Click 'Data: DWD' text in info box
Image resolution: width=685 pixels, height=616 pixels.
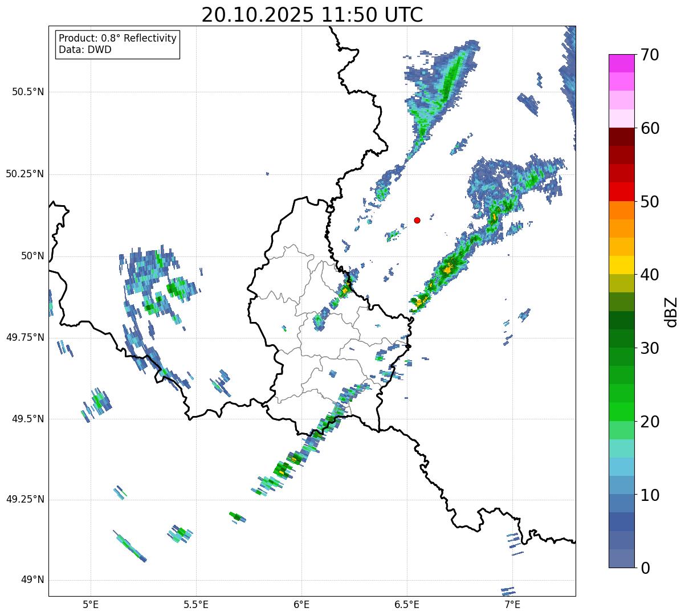[85, 50]
